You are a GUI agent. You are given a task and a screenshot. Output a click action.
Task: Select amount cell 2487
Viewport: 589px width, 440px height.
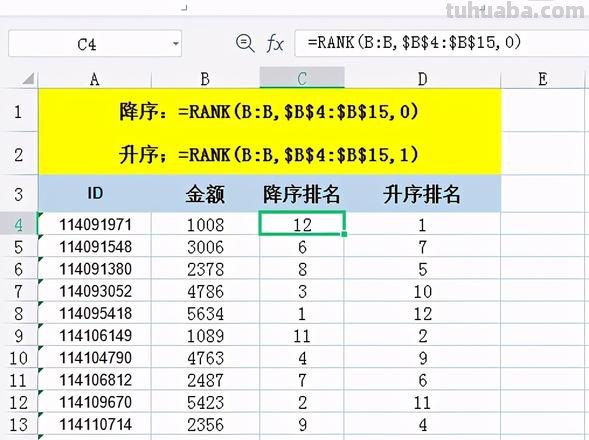click(205, 380)
